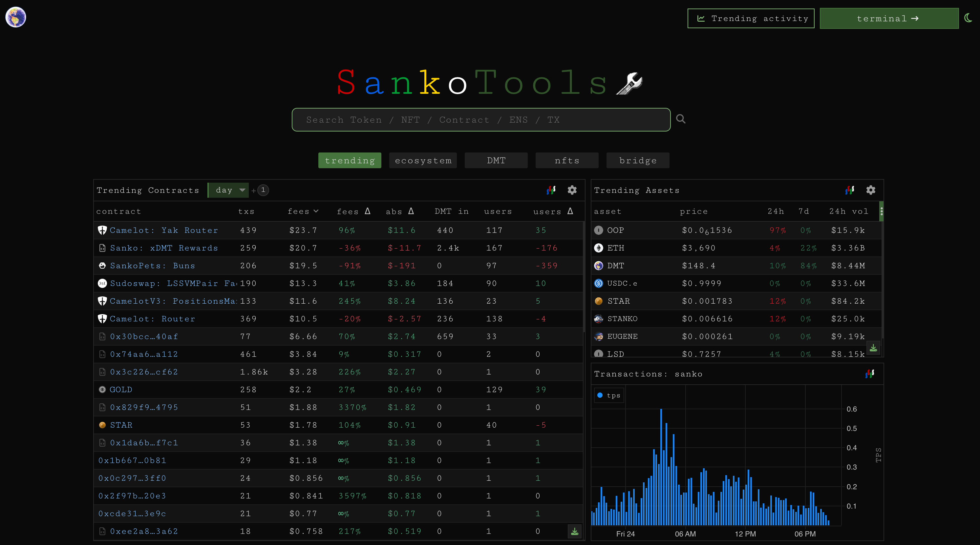
Task: Click OOP asset icon
Action: (598, 230)
